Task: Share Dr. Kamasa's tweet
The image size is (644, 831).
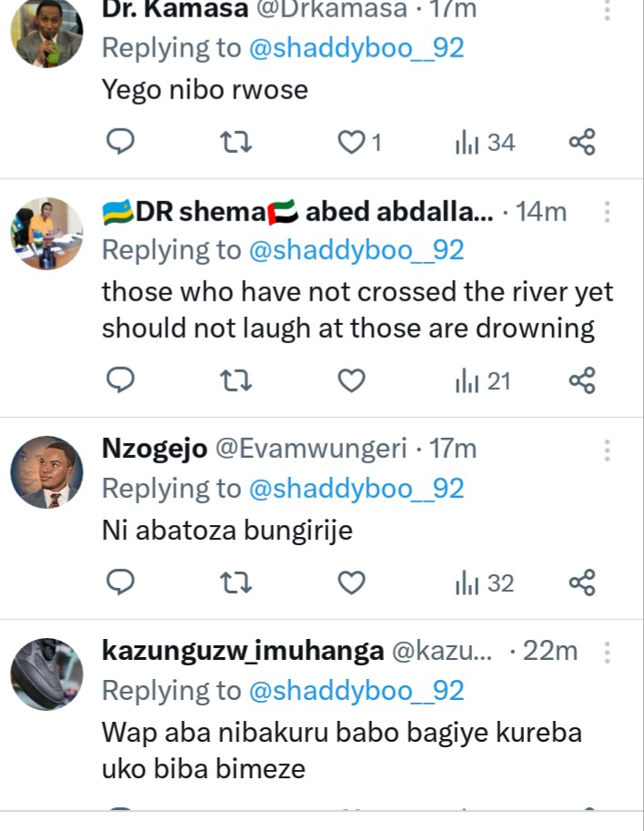Action: 582,142
